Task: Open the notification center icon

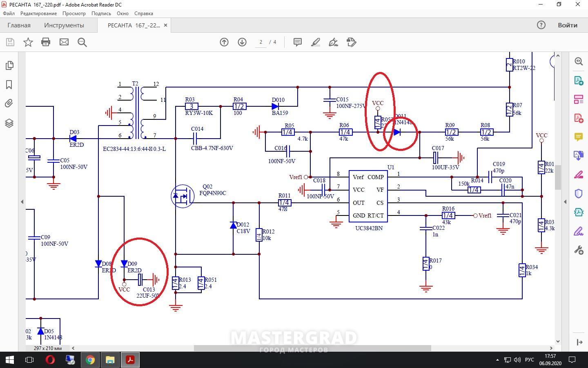Action: click(572, 360)
